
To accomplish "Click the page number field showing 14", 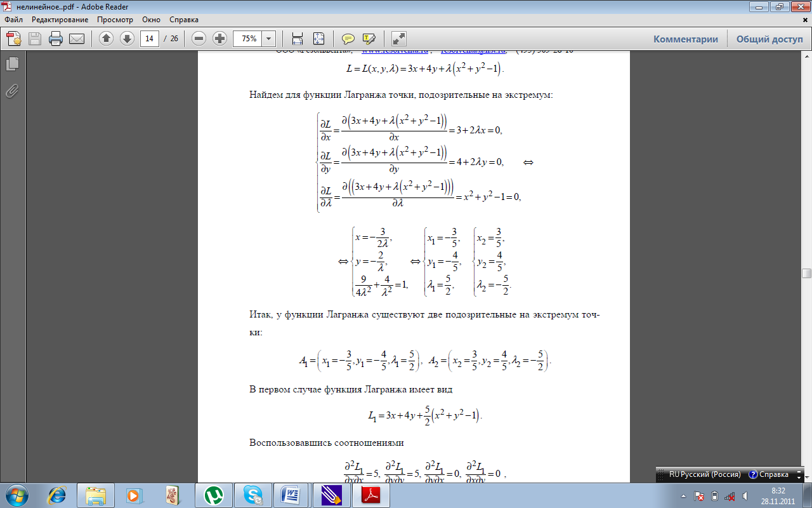I will click(x=150, y=39).
